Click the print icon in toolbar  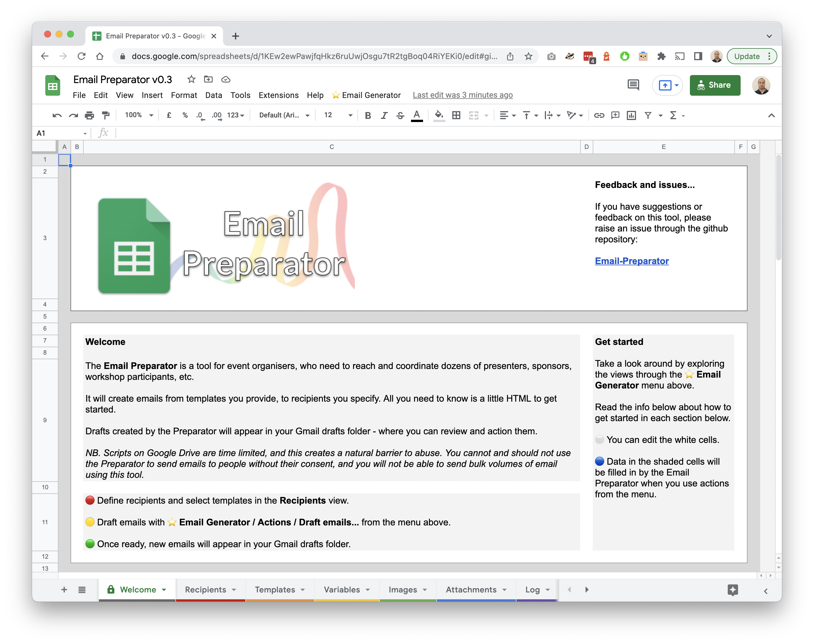(x=89, y=115)
